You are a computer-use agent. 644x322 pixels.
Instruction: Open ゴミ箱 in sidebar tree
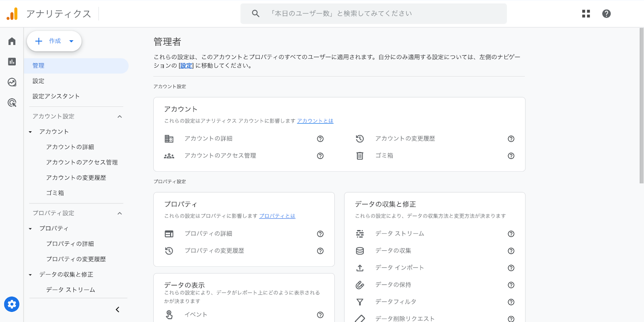click(55, 193)
